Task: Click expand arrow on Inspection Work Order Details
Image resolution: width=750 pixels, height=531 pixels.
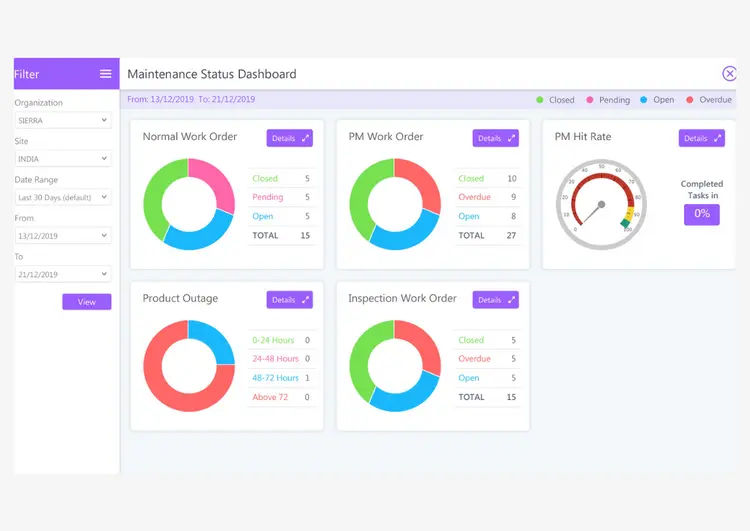Action: (x=511, y=300)
